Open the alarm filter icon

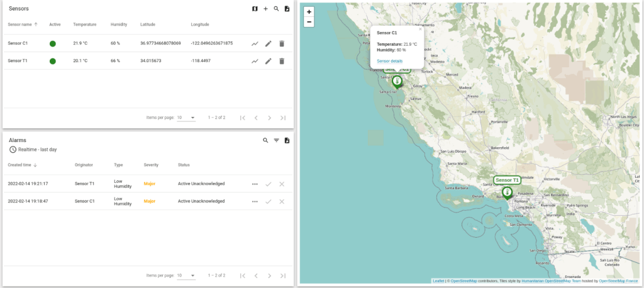coord(277,140)
